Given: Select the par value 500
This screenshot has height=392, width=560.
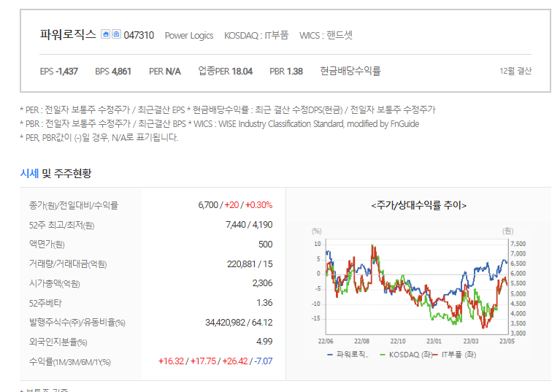Looking at the screenshot, I should pos(265,245).
